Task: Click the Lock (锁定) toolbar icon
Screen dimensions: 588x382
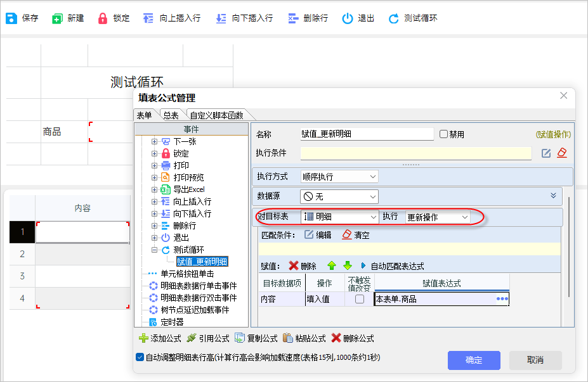Action: pyautogui.click(x=103, y=18)
